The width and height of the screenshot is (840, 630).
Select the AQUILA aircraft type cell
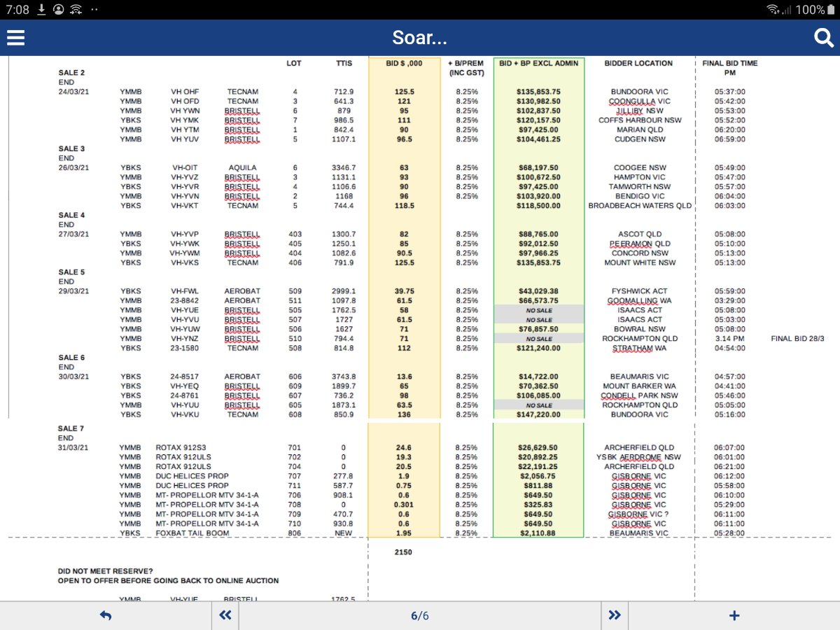[242, 168]
